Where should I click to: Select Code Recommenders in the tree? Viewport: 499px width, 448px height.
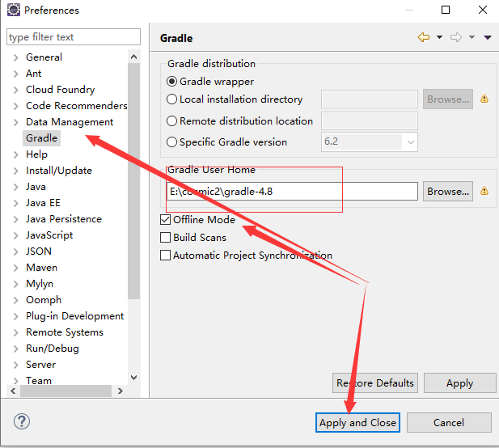(76, 106)
